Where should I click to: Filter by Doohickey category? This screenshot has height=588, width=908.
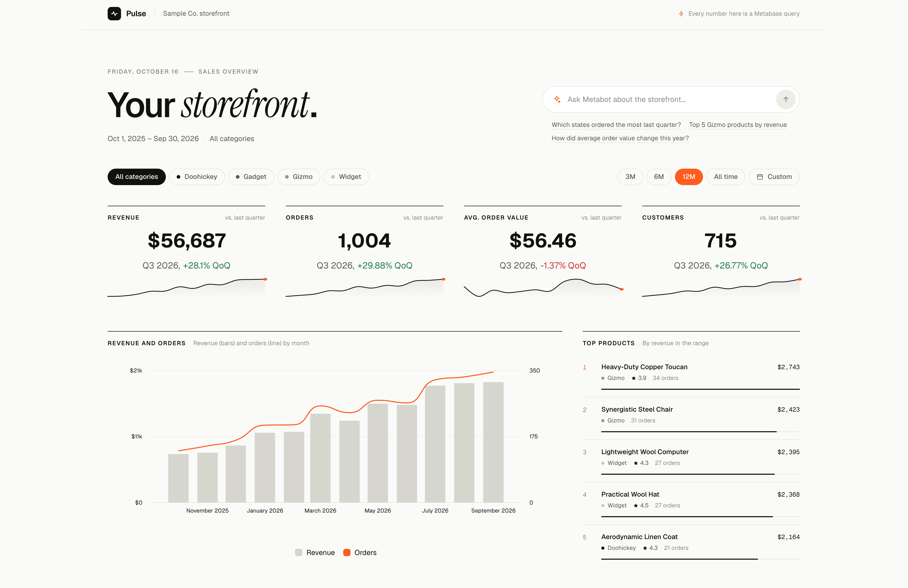click(197, 177)
